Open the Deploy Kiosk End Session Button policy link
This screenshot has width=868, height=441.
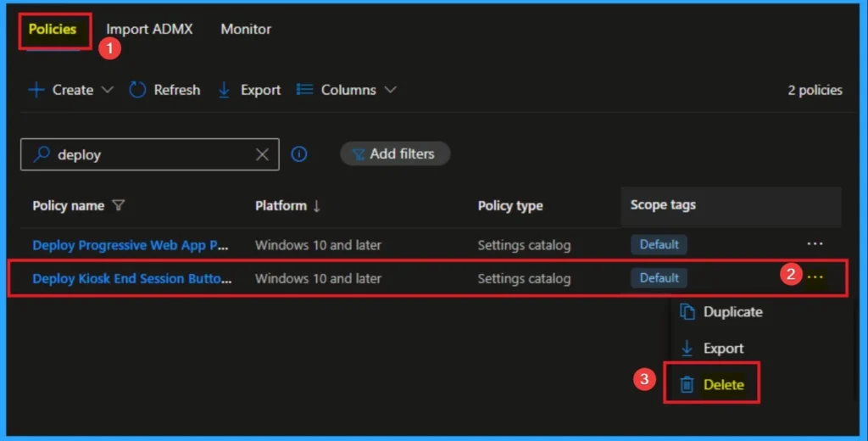132,278
